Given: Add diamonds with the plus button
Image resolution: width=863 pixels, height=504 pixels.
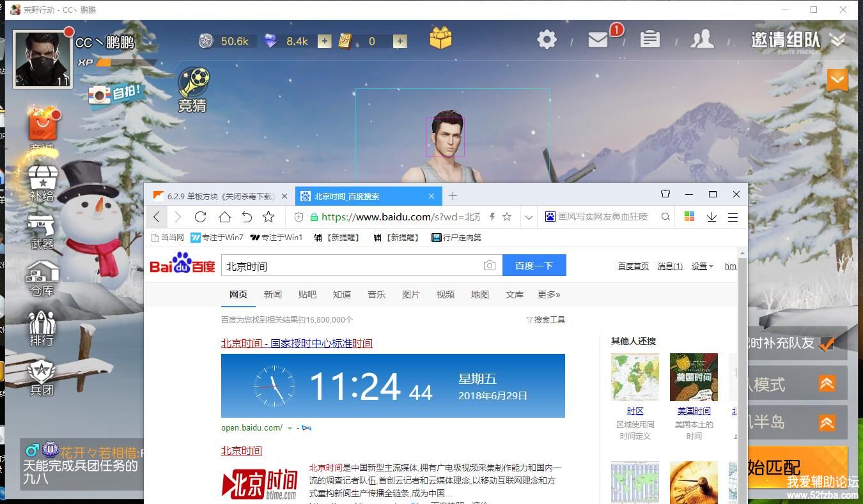Looking at the screenshot, I should 325,42.
